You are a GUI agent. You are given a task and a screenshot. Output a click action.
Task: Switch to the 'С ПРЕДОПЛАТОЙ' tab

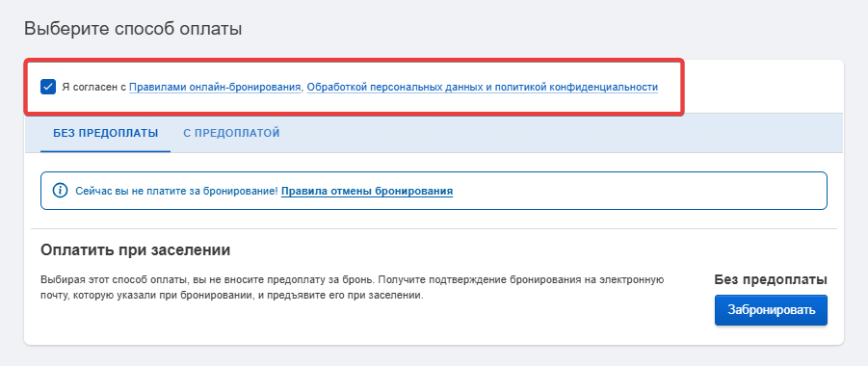pos(231,133)
